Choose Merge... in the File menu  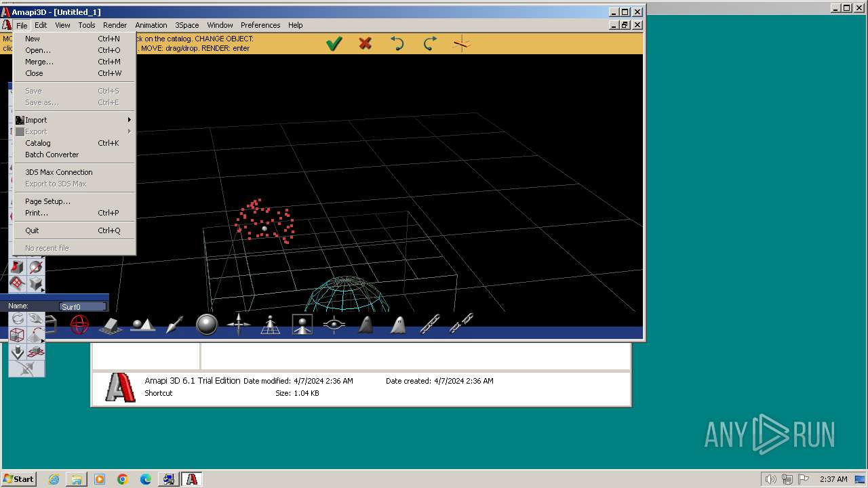pyautogui.click(x=75, y=62)
